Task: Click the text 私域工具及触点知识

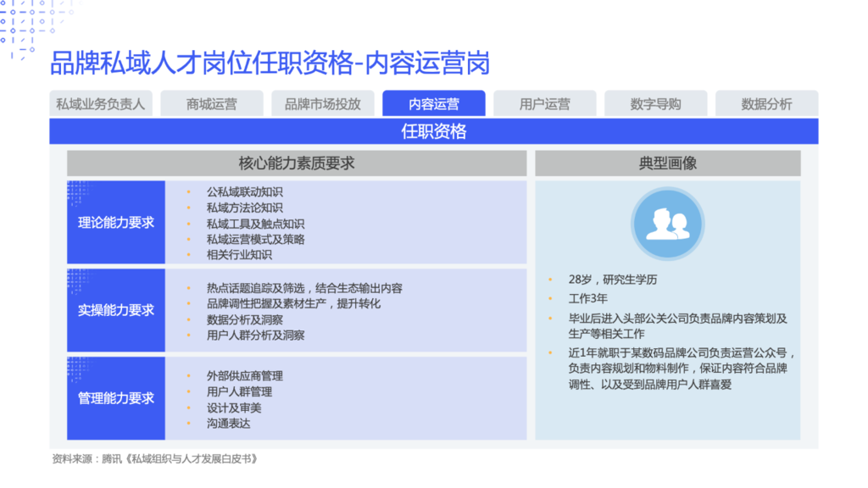Action: coord(255,224)
